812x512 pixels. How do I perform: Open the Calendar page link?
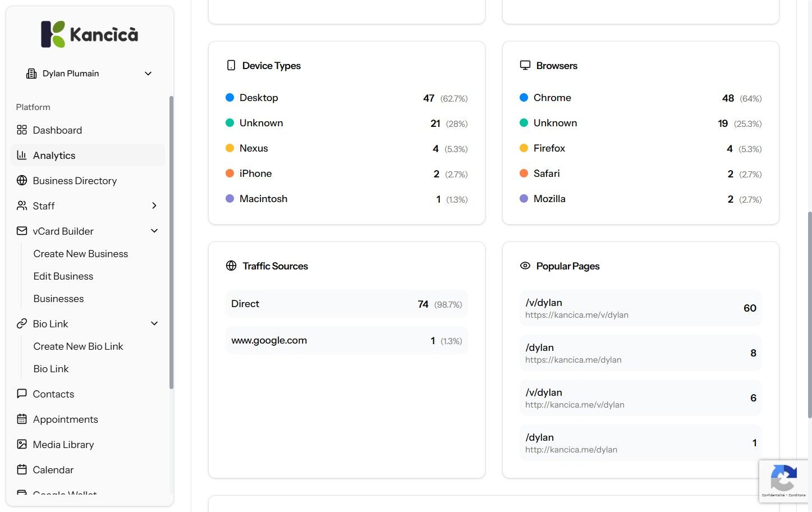[53, 470]
